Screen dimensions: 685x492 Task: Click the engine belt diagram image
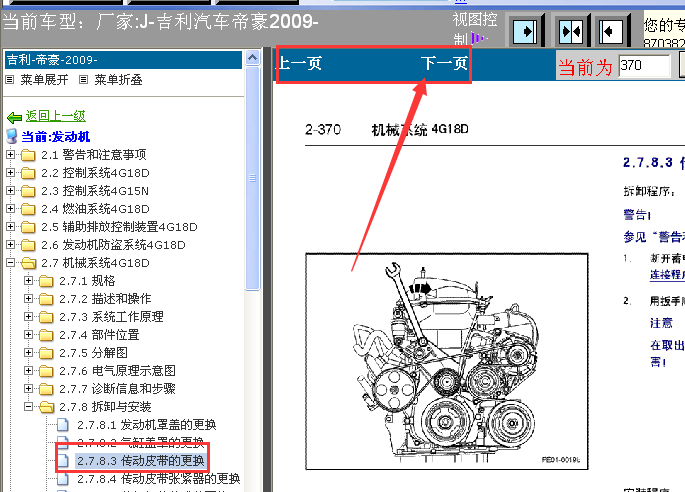[x=446, y=361]
